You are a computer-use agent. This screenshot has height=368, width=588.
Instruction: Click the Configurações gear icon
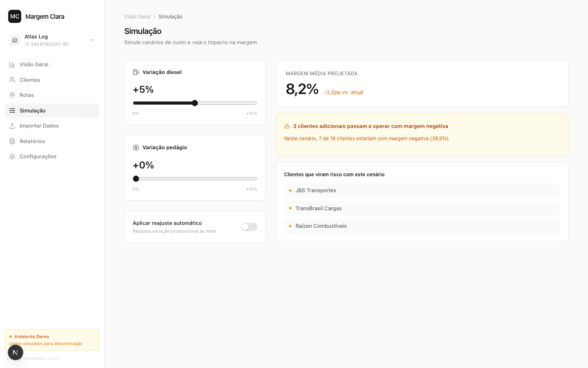click(12, 157)
